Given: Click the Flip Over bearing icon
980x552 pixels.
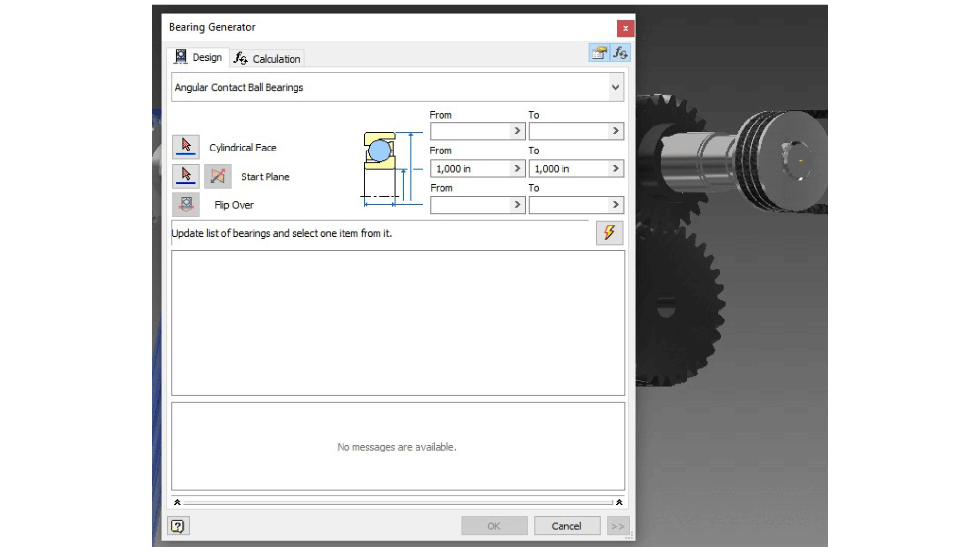Looking at the screenshot, I should [186, 204].
